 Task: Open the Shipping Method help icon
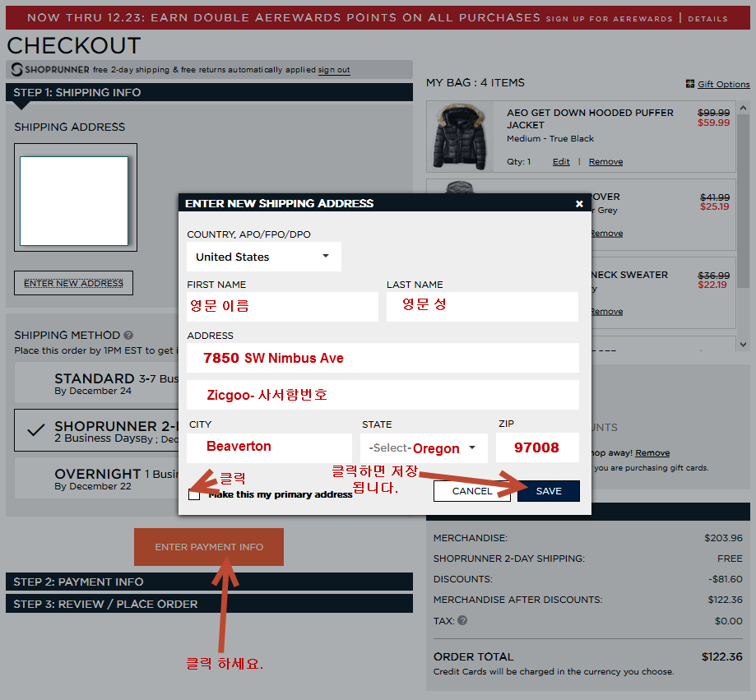pyautogui.click(x=128, y=335)
